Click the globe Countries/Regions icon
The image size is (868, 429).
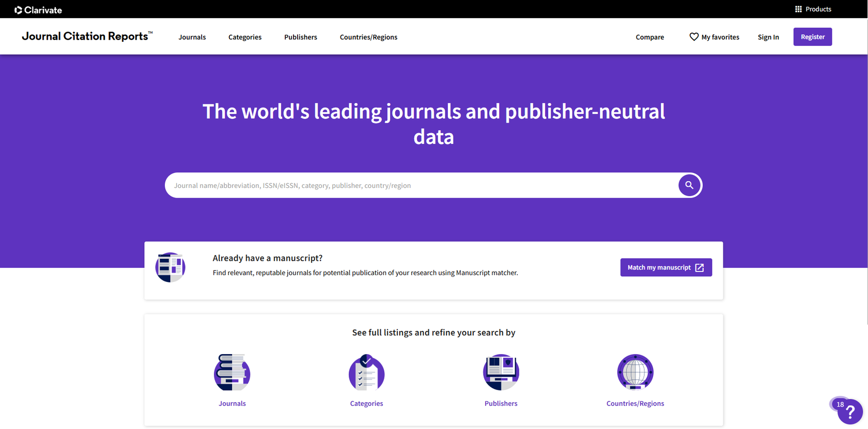[x=635, y=372]
